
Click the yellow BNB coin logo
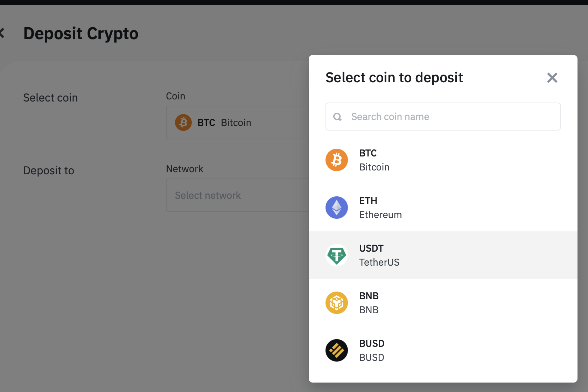coord(337,303)
